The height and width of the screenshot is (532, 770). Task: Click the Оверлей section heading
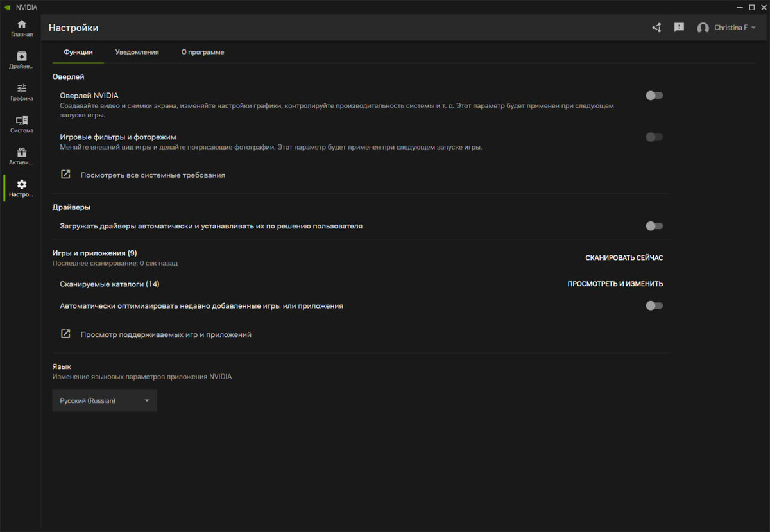69,77
